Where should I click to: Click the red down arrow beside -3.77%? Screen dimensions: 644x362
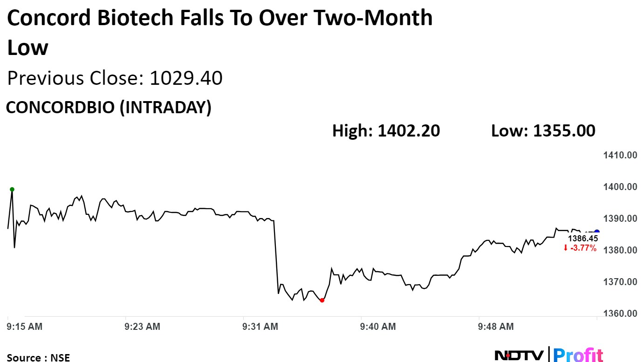pos(565,248)
